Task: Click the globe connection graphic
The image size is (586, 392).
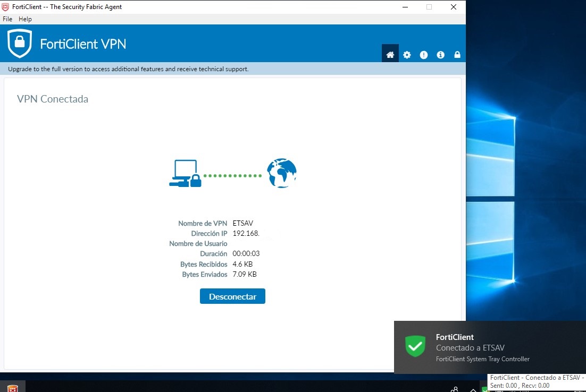Action: point(282,173)
